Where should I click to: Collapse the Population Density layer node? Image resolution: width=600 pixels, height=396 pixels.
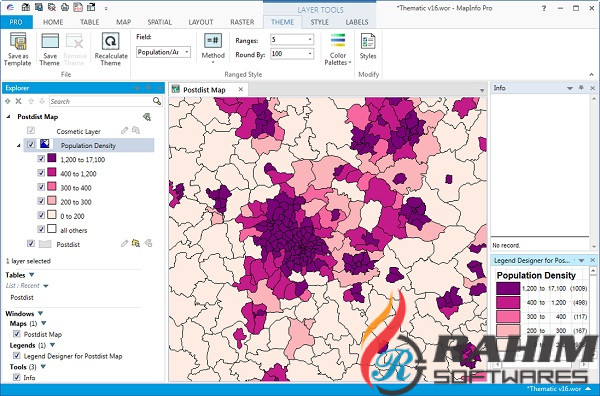18,145
